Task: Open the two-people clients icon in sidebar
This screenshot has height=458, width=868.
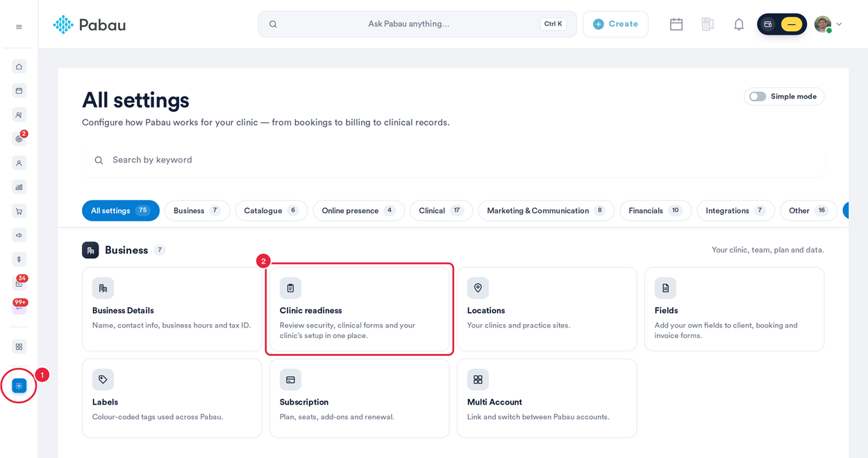Action: click(19, 115)
